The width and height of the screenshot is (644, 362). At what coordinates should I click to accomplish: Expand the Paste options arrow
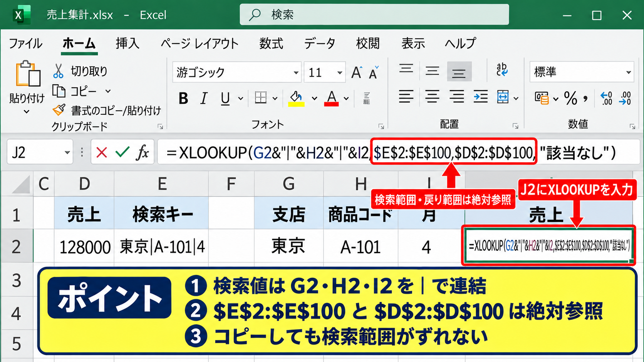[x=26, y=112]
